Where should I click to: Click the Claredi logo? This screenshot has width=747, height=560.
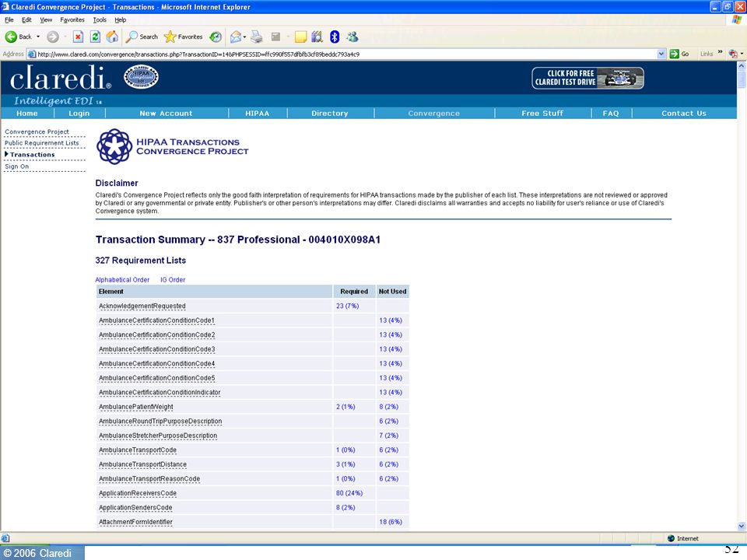pyautogui.click(x=61, y=78)
